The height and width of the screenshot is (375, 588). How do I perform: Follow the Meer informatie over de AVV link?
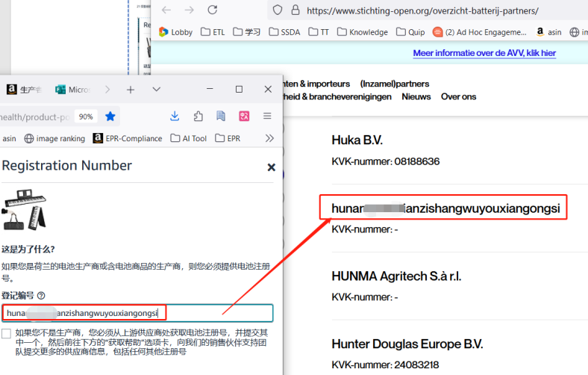click(x=484, y=53)
